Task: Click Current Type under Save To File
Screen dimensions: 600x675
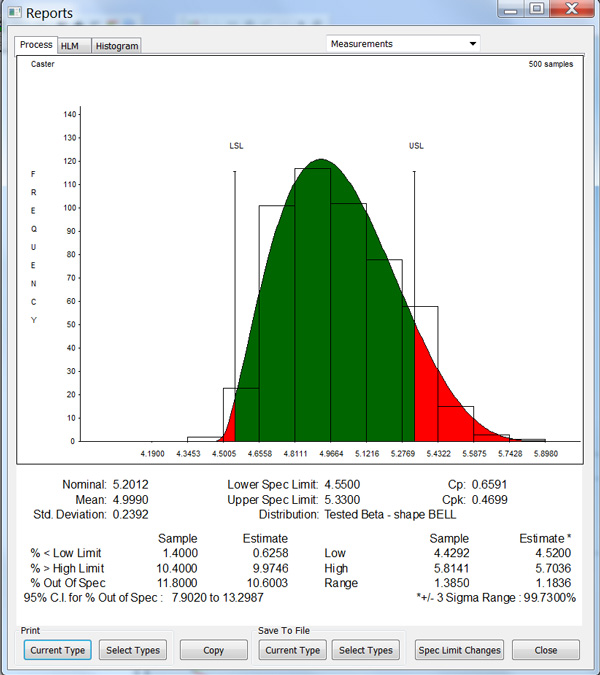Action: [x=291, y=650]
